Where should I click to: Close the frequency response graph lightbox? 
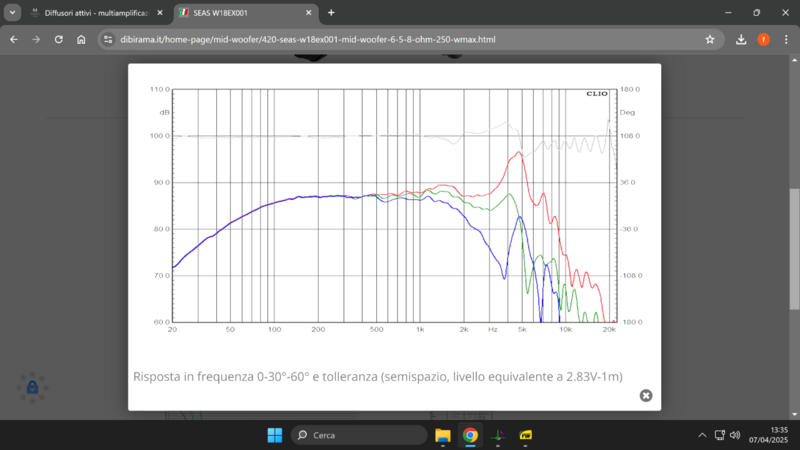pyautogui.click(x=646, y=395)
